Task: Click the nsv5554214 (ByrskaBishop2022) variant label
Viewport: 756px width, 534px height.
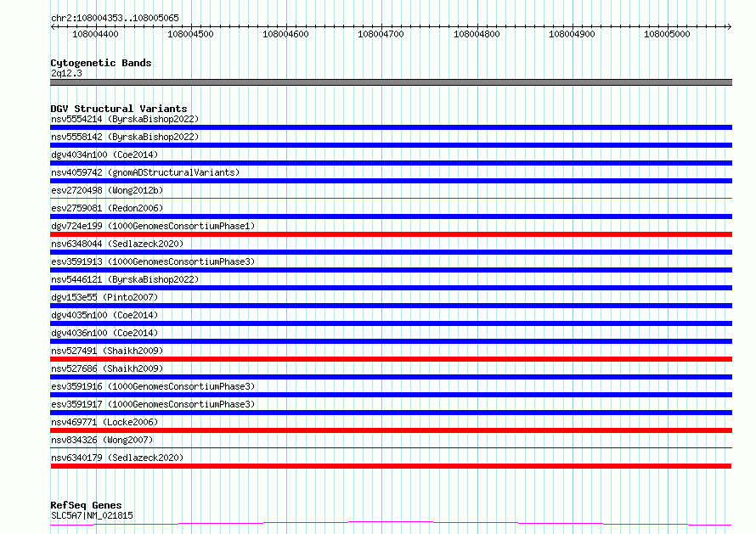Action: pos(125,119)
